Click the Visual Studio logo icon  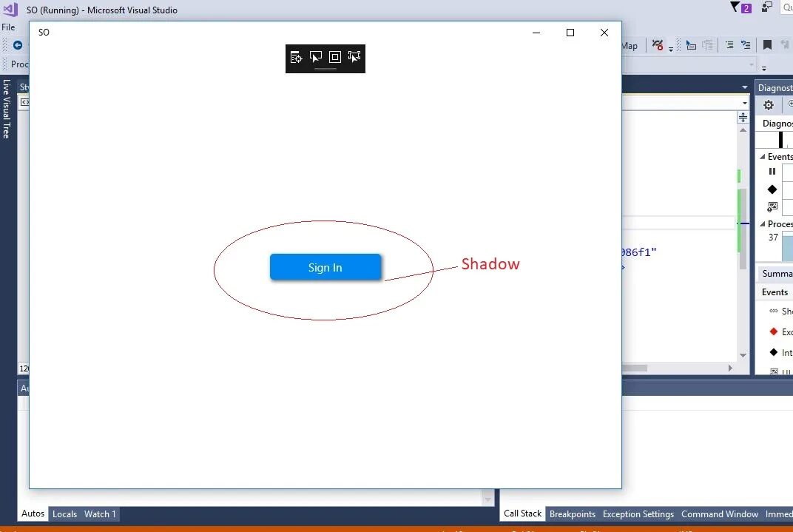(x=10, y=9)
